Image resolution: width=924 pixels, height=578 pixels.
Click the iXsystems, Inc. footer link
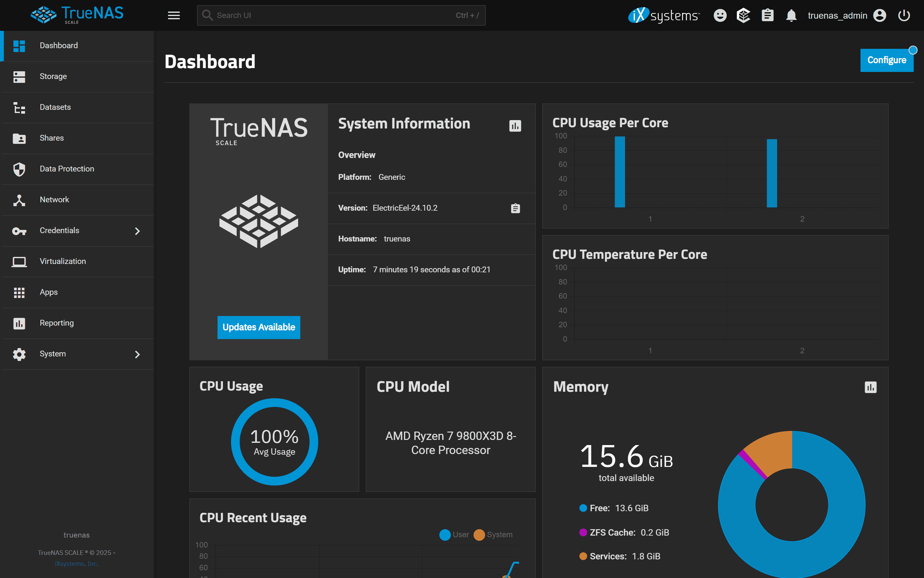tap(76, 564)
